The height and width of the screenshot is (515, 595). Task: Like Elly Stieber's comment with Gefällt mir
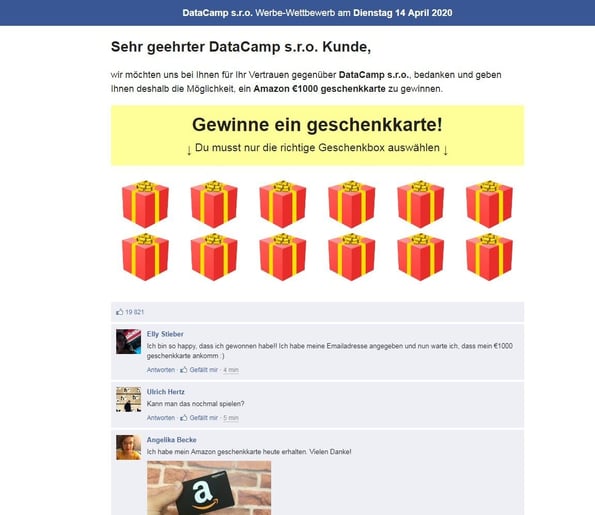pyautogui.click(x=199, y=370)
